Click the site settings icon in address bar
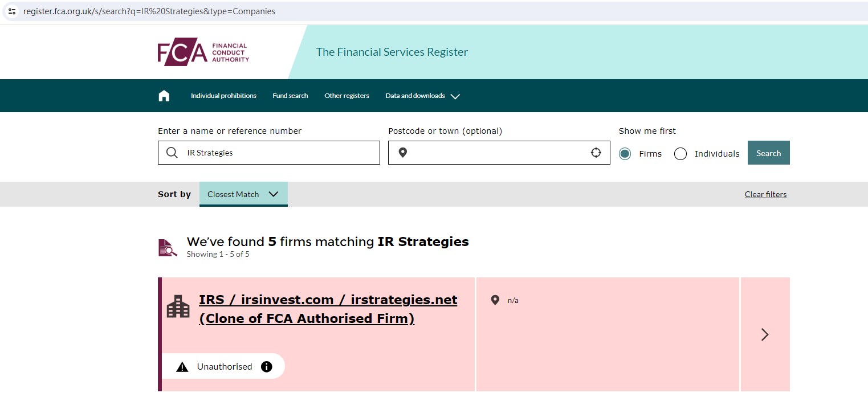This screenshot has width=868, height=393. point(12,11)
